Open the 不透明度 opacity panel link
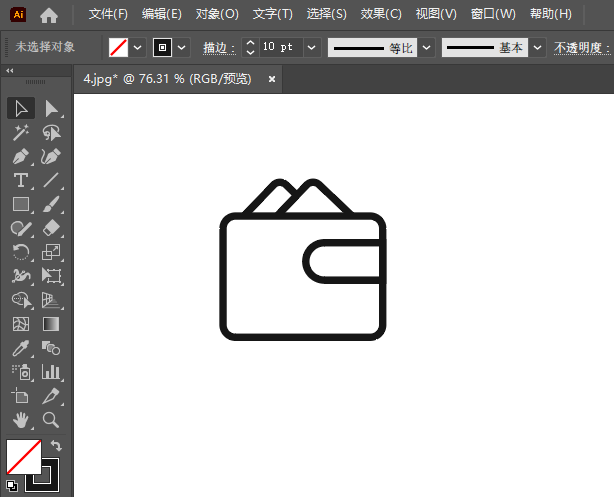Image resolution: width=614 pixels, height=497 pixels. [x=582, y=48]
